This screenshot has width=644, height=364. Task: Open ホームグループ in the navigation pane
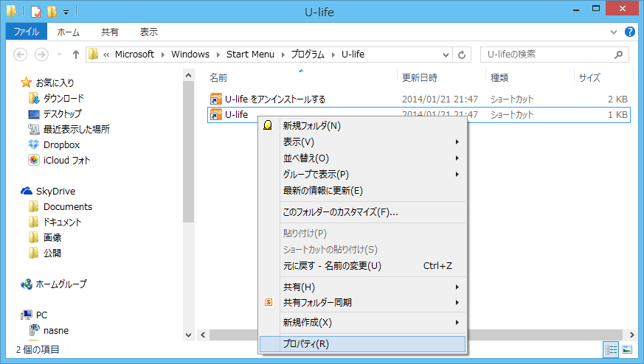53,284
